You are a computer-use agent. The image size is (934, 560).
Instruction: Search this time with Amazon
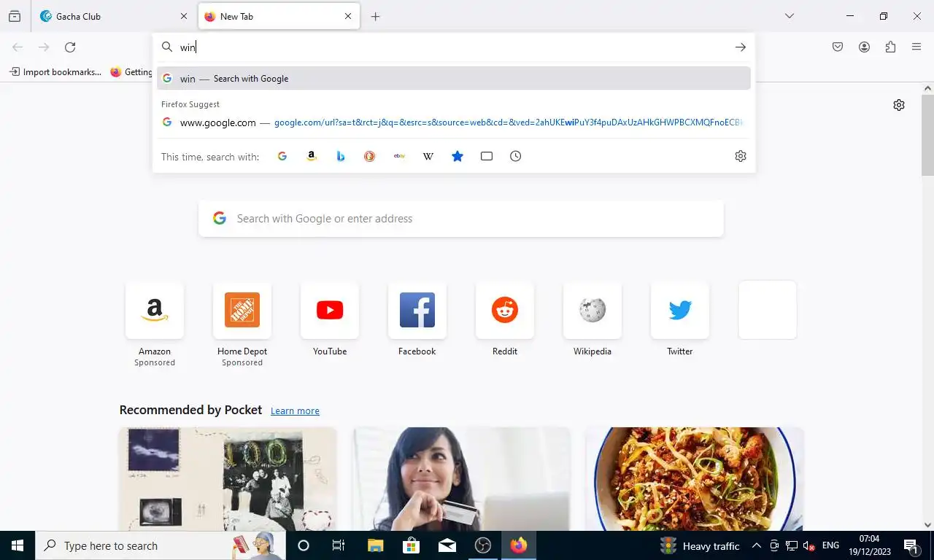click(312, 156)
